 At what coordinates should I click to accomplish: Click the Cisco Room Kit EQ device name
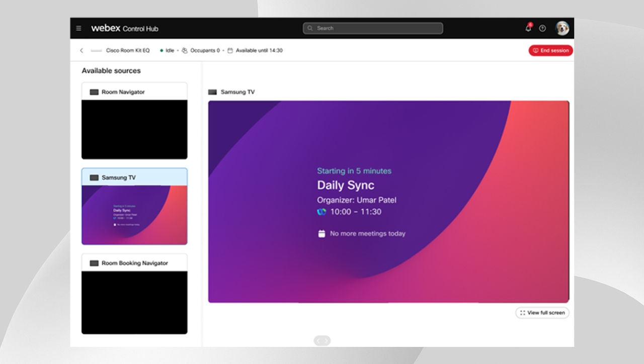pos(128,51)
